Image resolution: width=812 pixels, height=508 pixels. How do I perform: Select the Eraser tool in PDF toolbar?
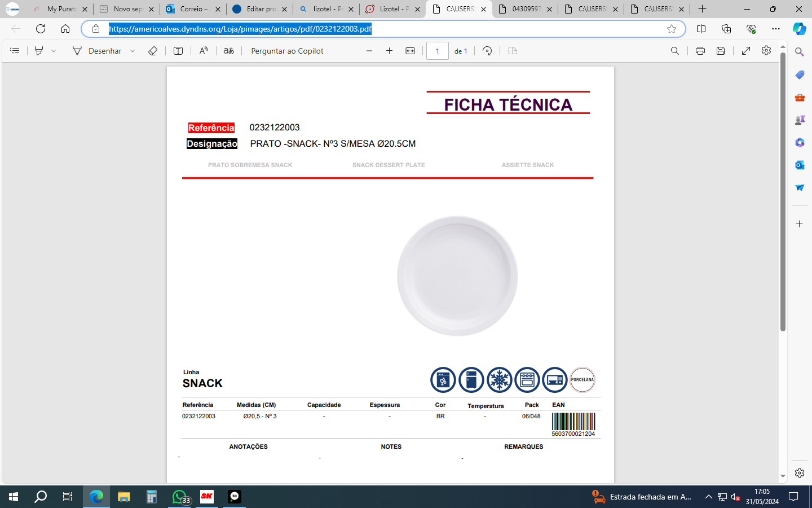(152, 51)
